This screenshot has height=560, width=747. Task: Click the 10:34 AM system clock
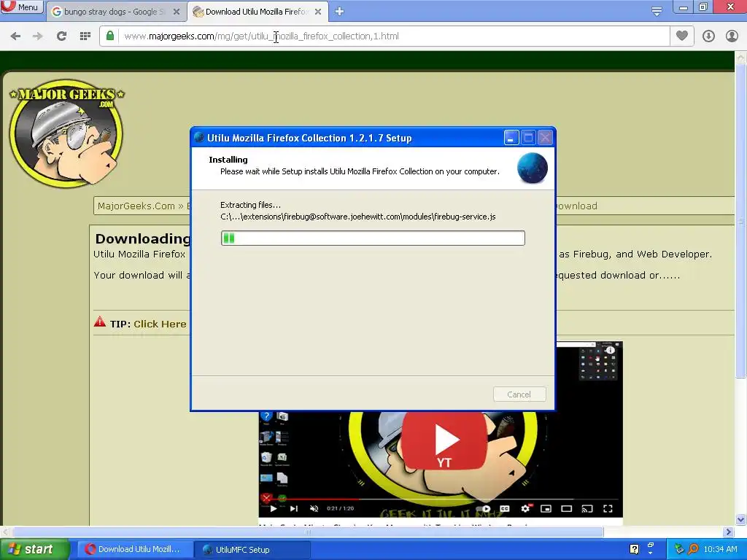(x=720, y=549)
